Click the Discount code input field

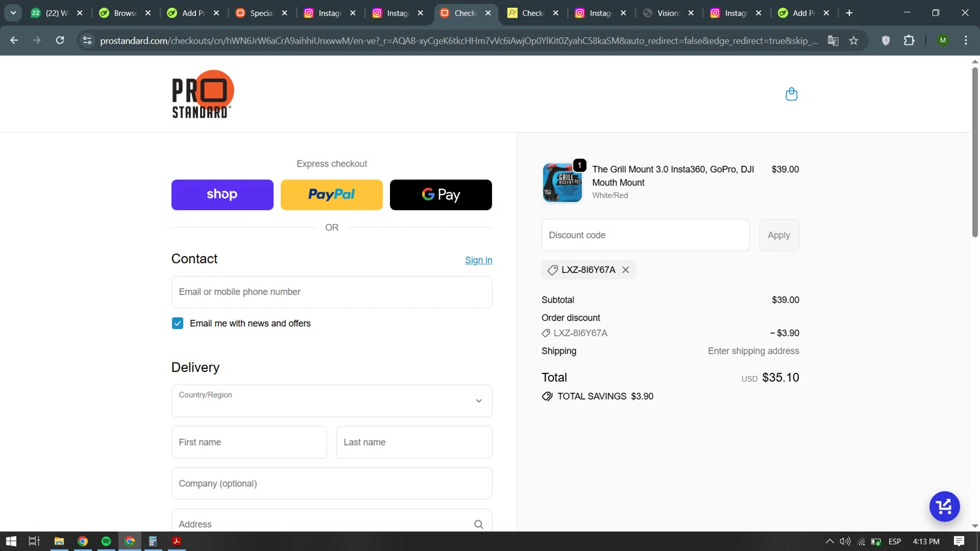click(x=645, y=235)
